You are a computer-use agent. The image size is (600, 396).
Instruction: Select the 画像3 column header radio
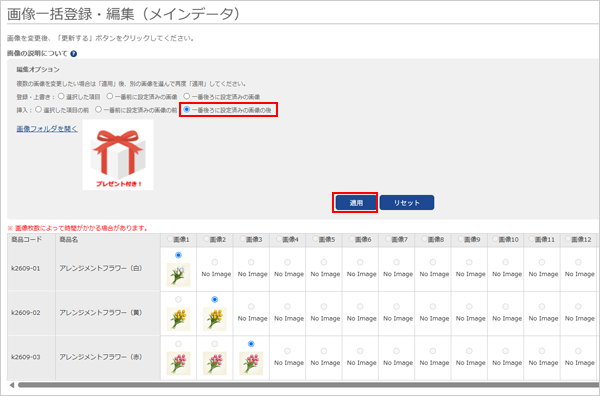[x=243, y=239]
